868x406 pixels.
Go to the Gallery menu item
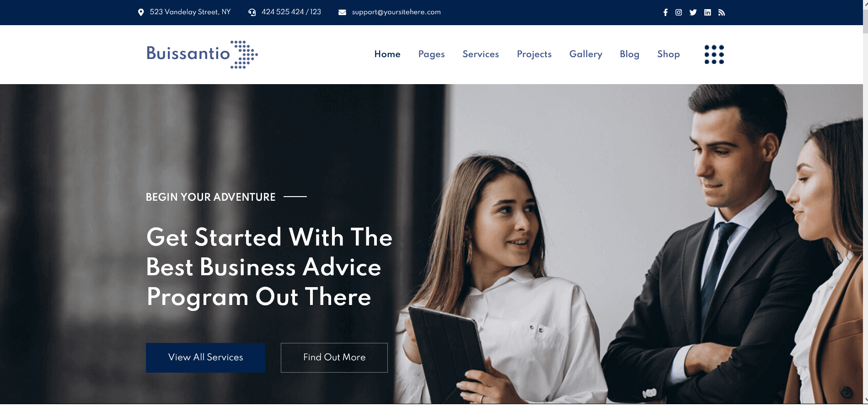(x=586, y=54)
